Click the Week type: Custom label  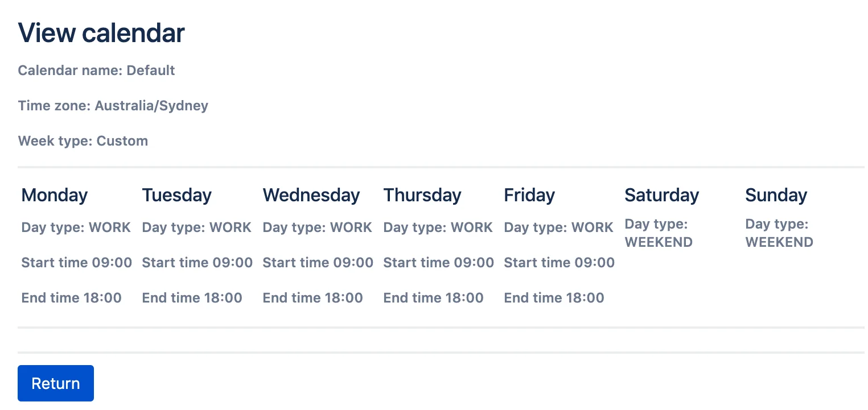(83, 141)
